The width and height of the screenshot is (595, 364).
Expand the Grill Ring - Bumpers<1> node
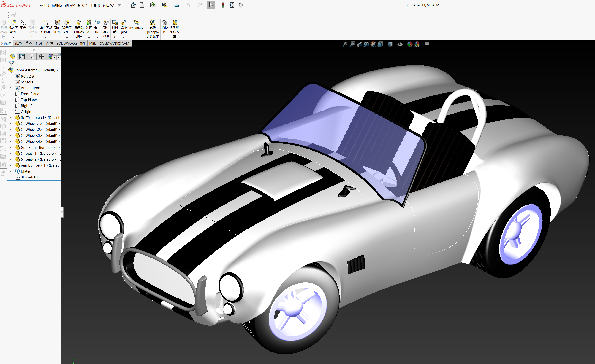click(10, 147)
